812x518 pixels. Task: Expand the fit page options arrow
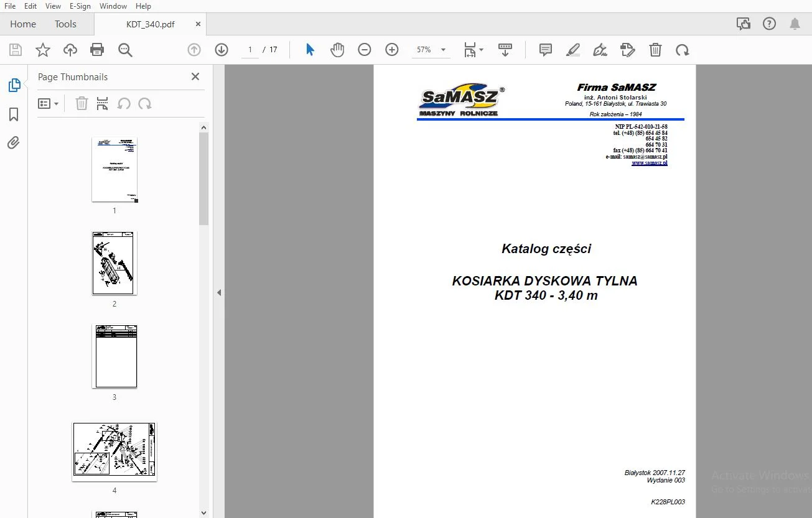click(482, 50)
